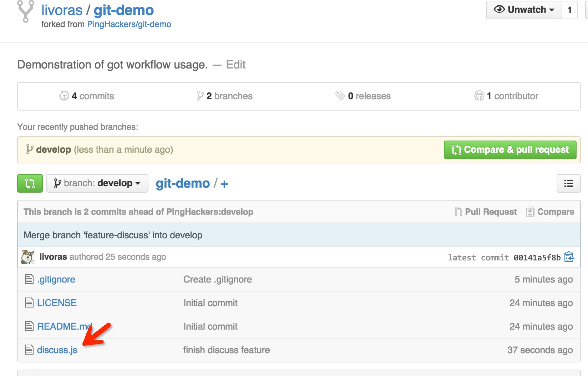Toggle the list view button at right
The width and height of the screenshot is (588, 376).
(569, 183)
